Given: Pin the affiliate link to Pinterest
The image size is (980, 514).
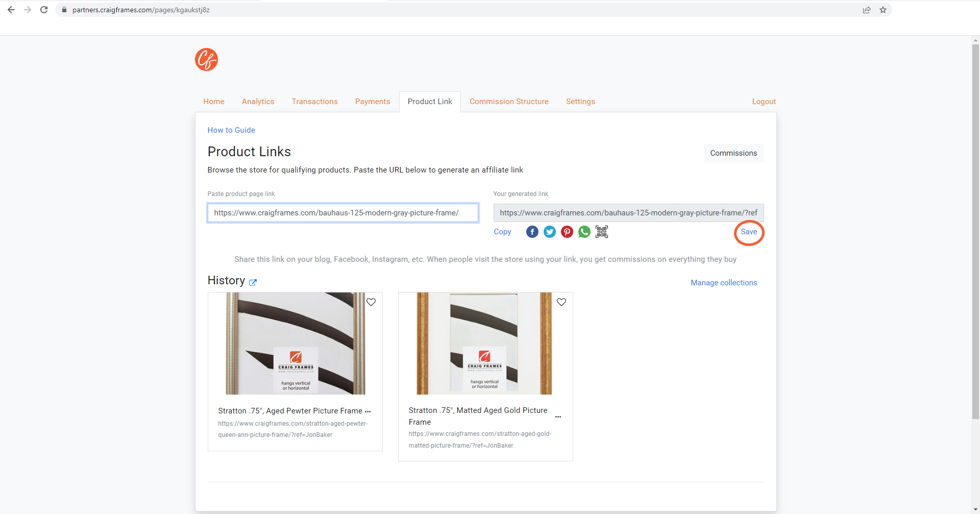Looking at the screenshot, I should click(567, 232).
